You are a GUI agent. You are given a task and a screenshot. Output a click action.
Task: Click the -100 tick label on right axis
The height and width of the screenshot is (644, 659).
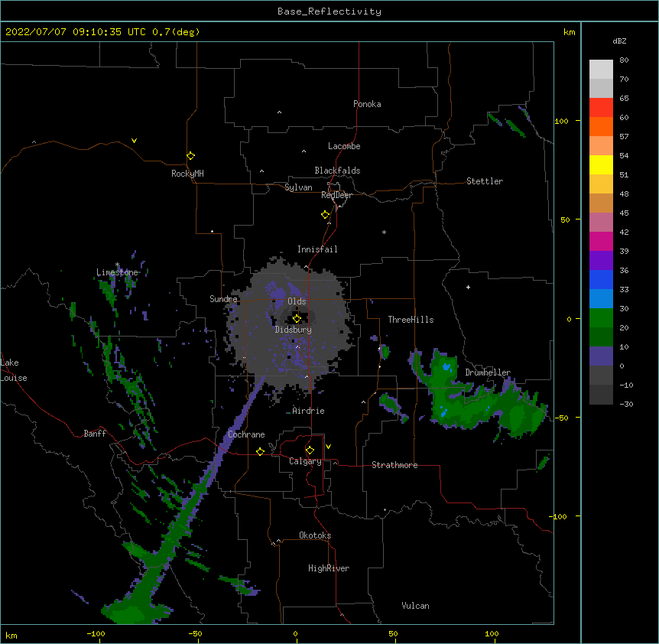click(559, 516)
